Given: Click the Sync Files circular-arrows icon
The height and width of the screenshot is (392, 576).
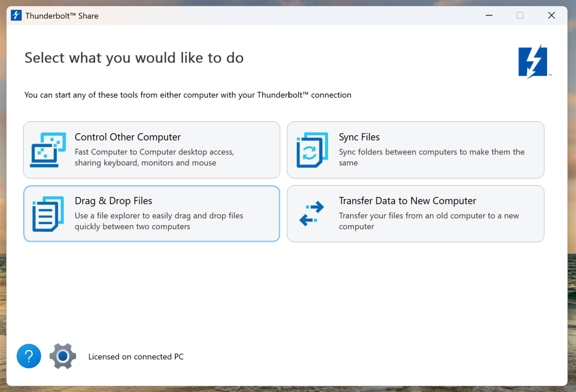Looking at the screenshot, I should pyautogui.click(x=312, y=149).
